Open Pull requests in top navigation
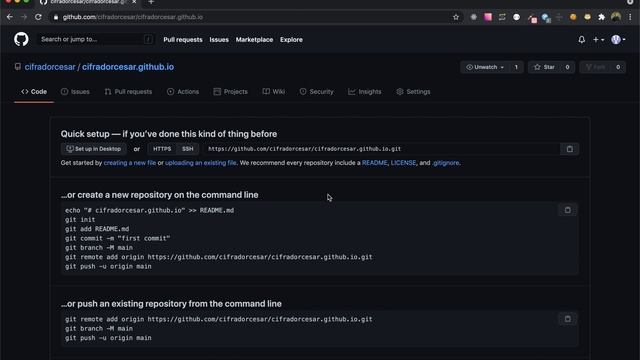Screen dimensions: 640x360 point(183,40)
